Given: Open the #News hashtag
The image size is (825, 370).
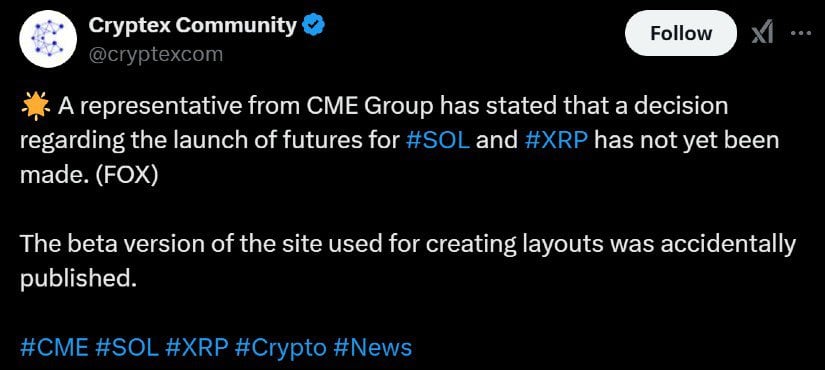Looking at the screenshot, I should coord(373,347).
